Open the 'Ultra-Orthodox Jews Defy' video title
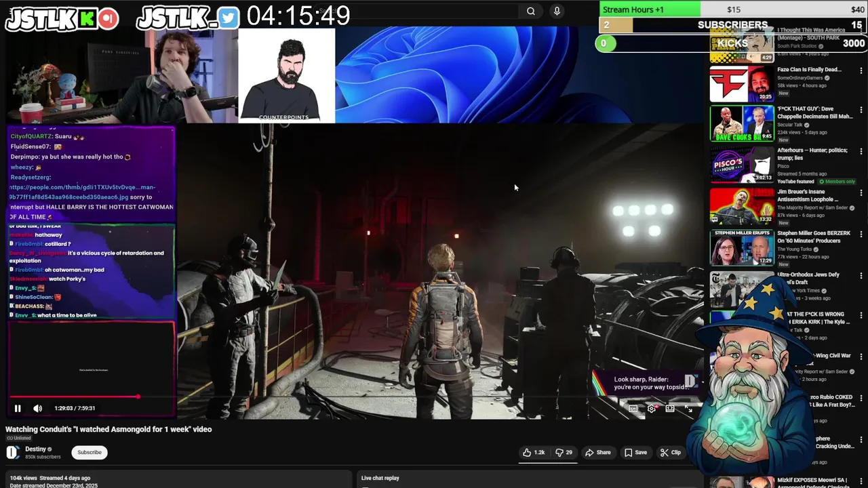868x488 pixels. click(808, 278)
